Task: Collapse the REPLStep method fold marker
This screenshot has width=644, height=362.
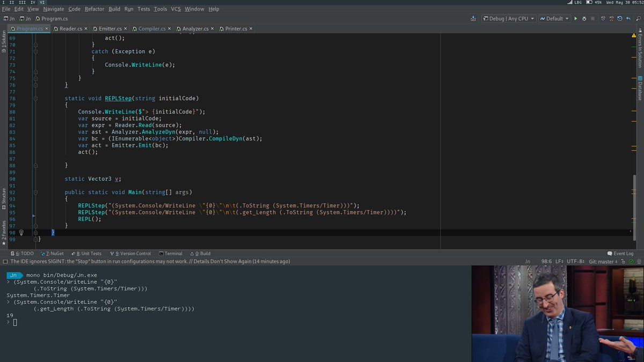Action: point(35,99)
